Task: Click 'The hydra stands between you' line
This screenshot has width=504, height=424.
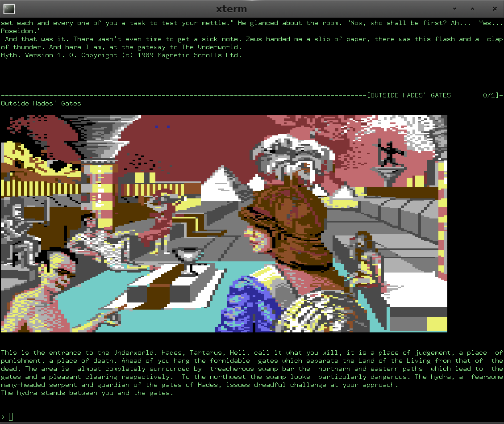Action: click(87, 393)
